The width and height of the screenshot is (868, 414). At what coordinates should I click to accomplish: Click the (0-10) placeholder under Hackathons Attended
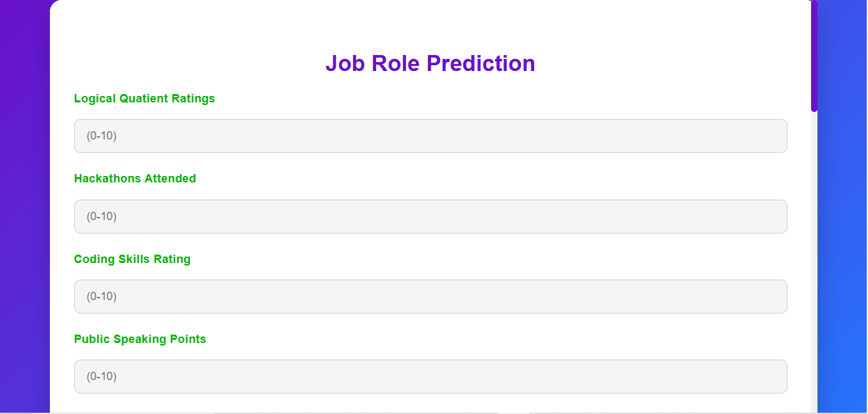[102, 216]
